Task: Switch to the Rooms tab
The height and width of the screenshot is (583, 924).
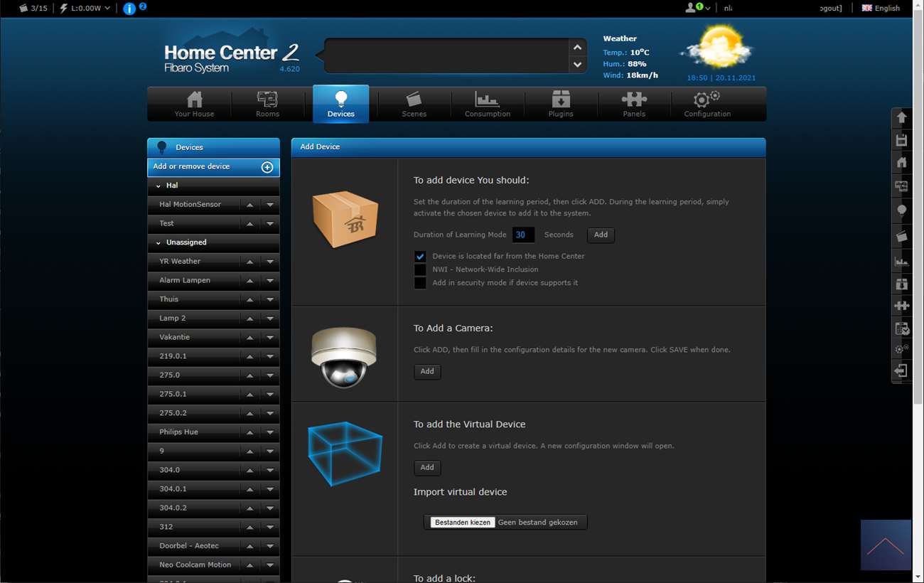Action: [x=267, y=105]
